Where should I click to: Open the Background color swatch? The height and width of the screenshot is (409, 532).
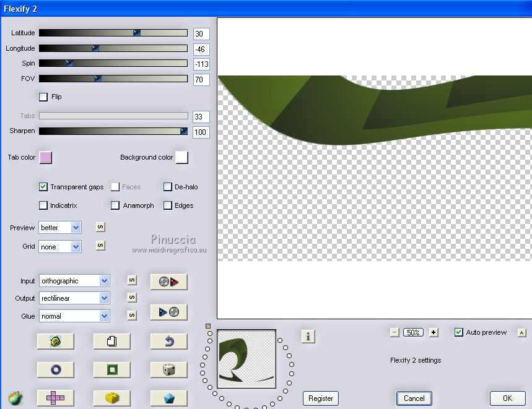pyautogui.click(x=182, y=158)
